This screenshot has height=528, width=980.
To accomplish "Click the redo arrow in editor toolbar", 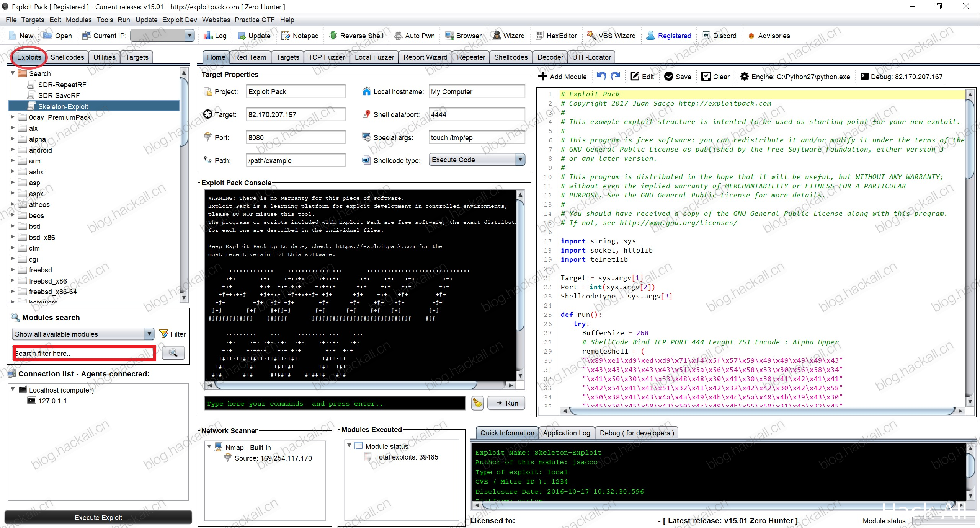I will coord(615,76).
